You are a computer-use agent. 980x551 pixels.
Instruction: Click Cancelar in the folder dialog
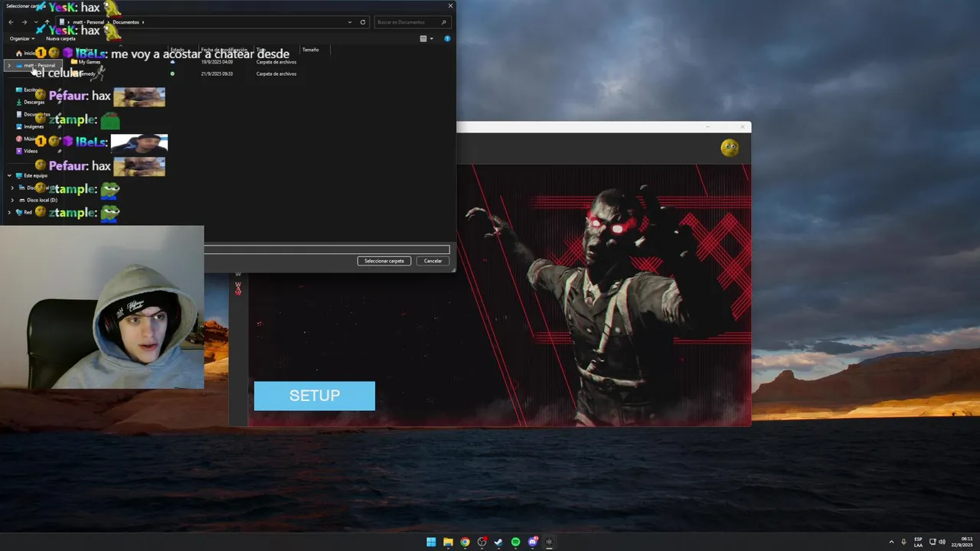coord(433,261)
